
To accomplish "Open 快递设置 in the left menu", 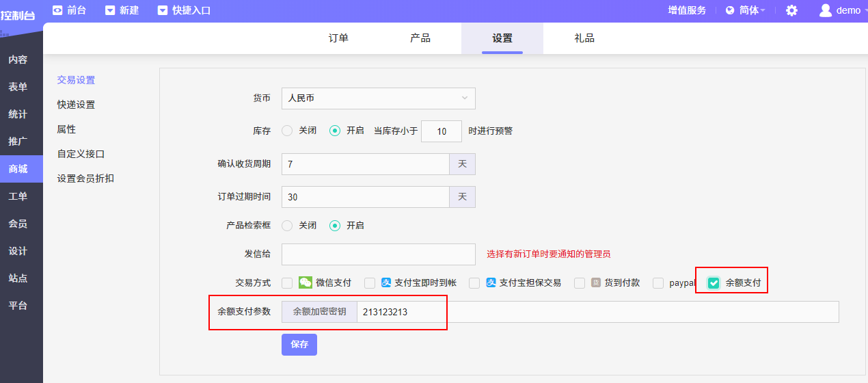I will tap(76, 105).
